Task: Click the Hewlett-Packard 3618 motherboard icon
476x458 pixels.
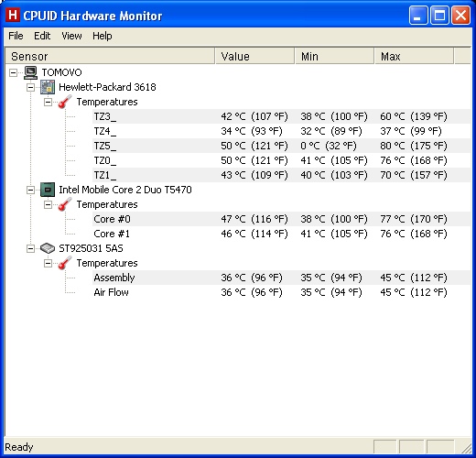Action: [x=48, y=87]
